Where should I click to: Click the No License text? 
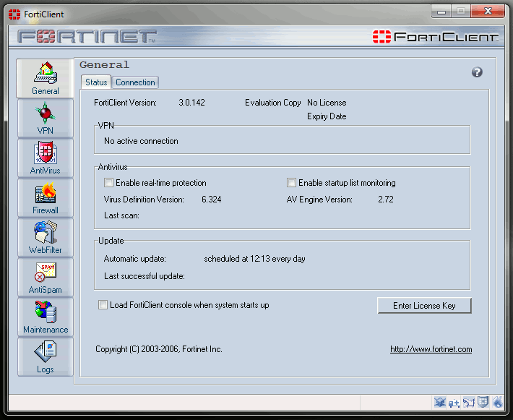(x=327, y=103)
